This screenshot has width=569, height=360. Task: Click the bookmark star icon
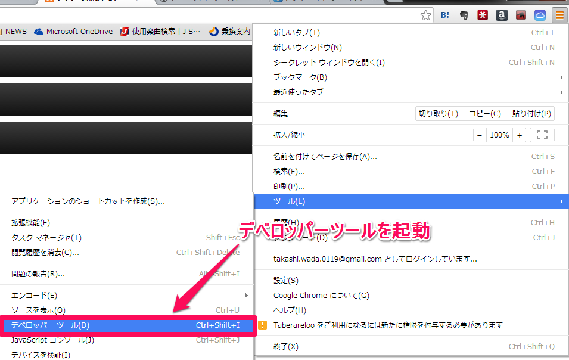[x=426, y=15]
